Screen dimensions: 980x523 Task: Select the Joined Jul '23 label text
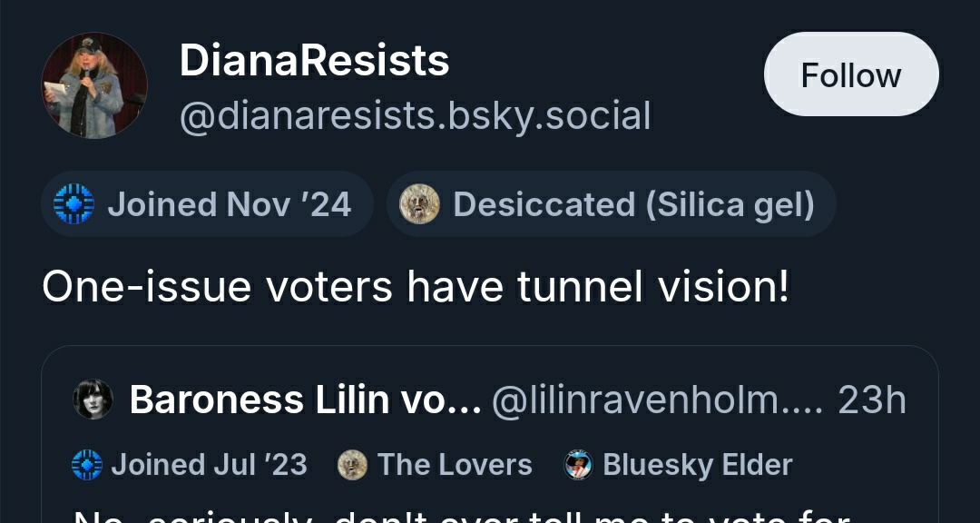(x=210, y=465)
